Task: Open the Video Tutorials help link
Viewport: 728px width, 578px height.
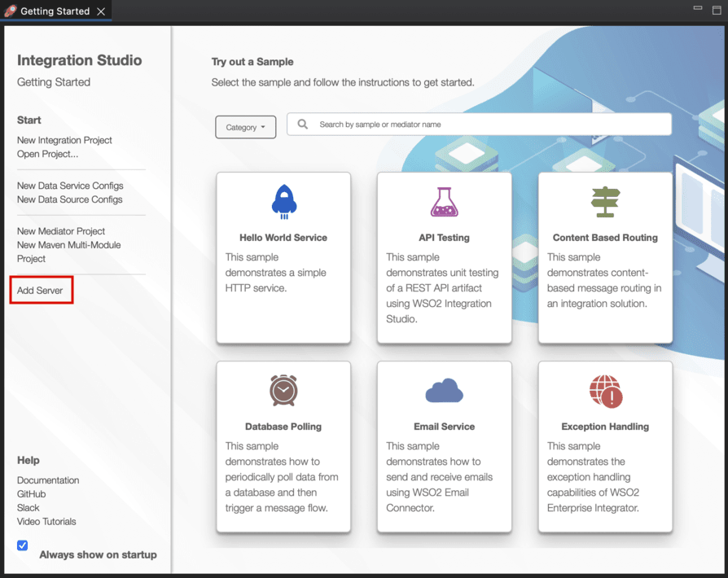Action: click(46, 522)
